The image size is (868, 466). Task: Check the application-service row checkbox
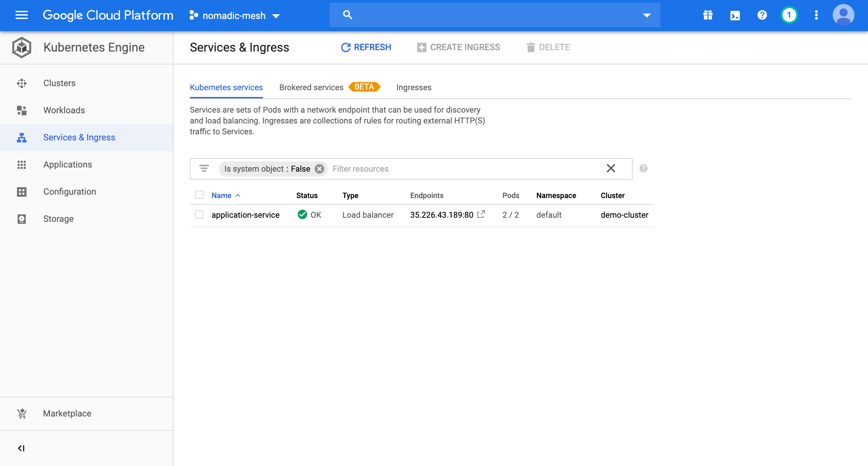pos(199,215)
